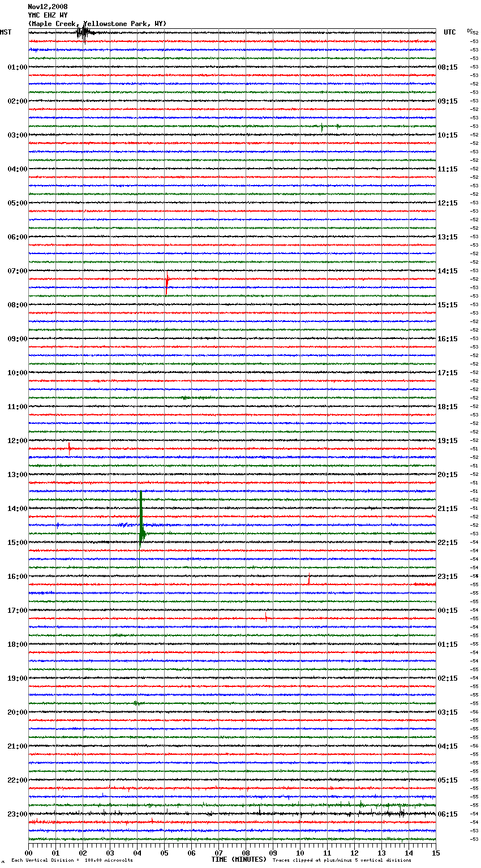481x868 pixels.
Task: Click the 02:15 UTC time label
Action: click(x=448, y=678)
